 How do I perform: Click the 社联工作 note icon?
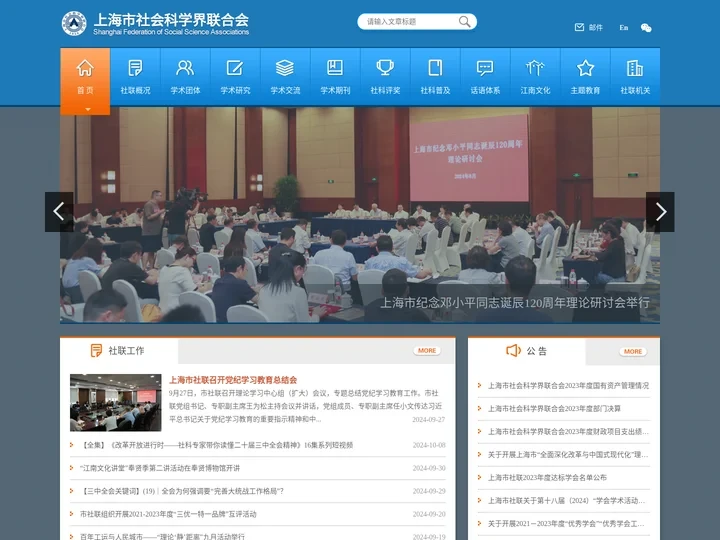(96, 351)
